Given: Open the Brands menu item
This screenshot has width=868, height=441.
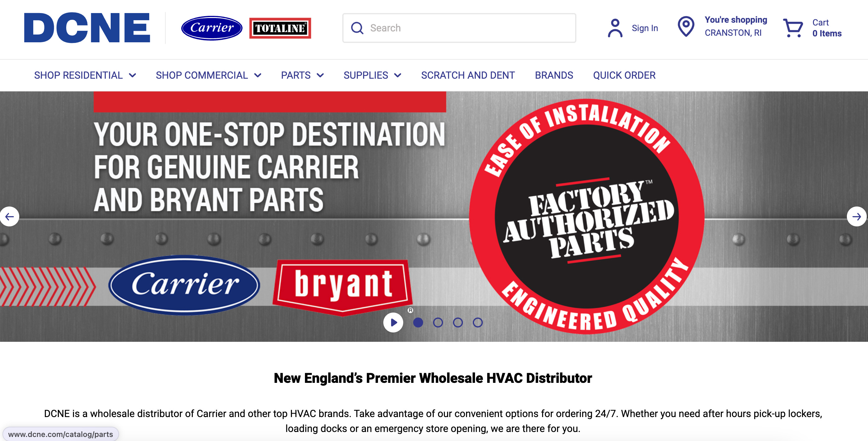Looking at the screenshot, I should coord(554,75).
